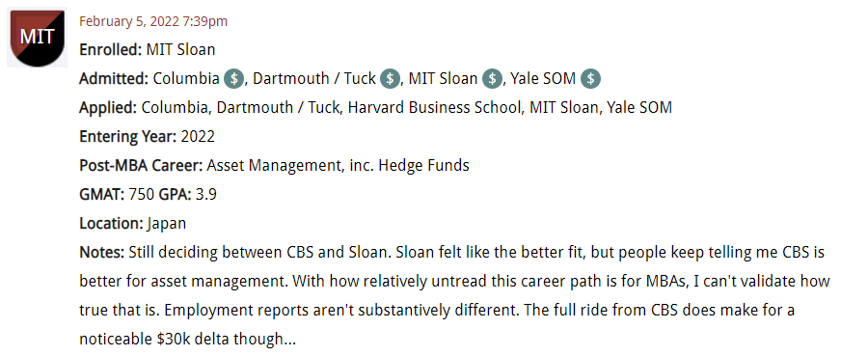This screenshot has width=868, height=356.
Task: Click MIT Sloan in the Enrolled line
Action: tap(180, 50)
